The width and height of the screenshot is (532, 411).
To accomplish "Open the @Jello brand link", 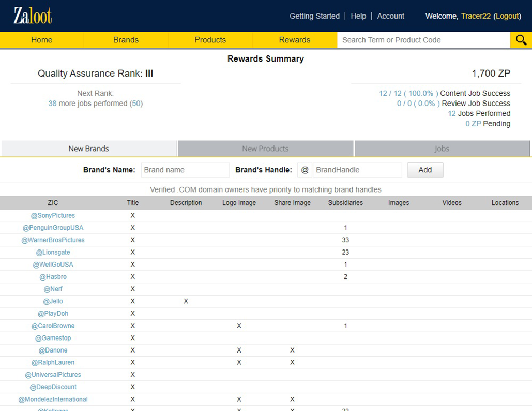I will pyautogui.click(x=53, y=301).
